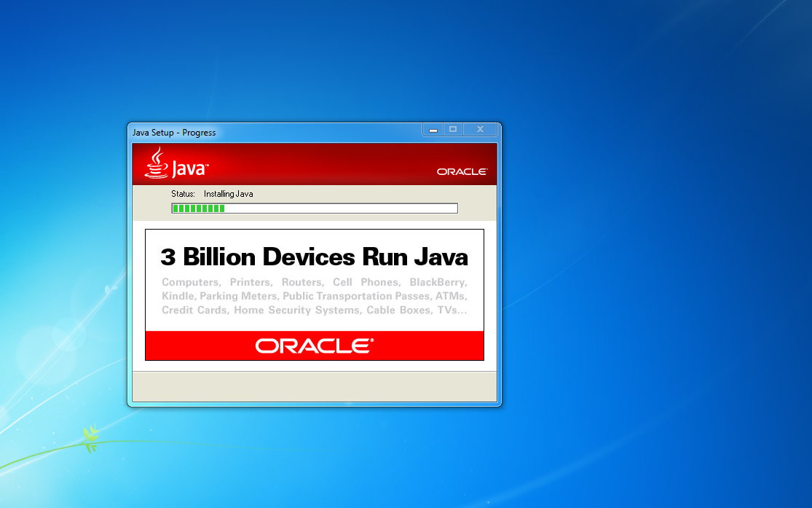Click the large Oracle logo in the red banner
The width and height of the screenshot is (812, 508).
(x=315, y=345)
